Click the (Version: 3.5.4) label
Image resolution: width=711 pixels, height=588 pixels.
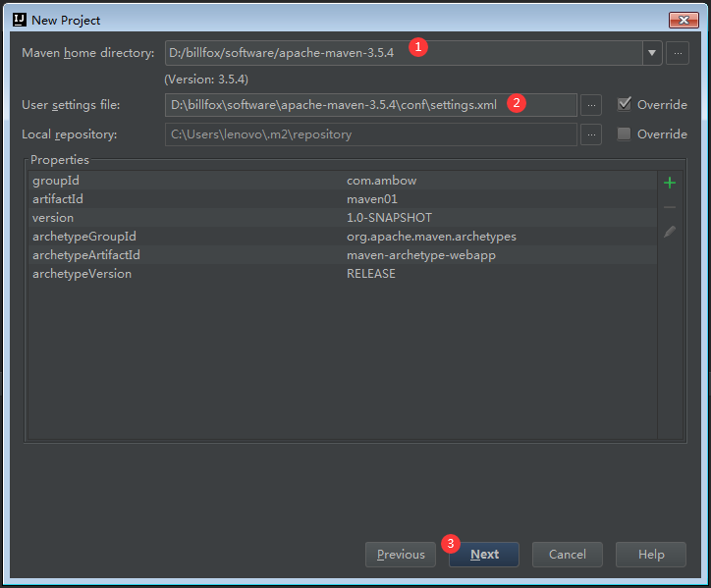pos(206,80)
